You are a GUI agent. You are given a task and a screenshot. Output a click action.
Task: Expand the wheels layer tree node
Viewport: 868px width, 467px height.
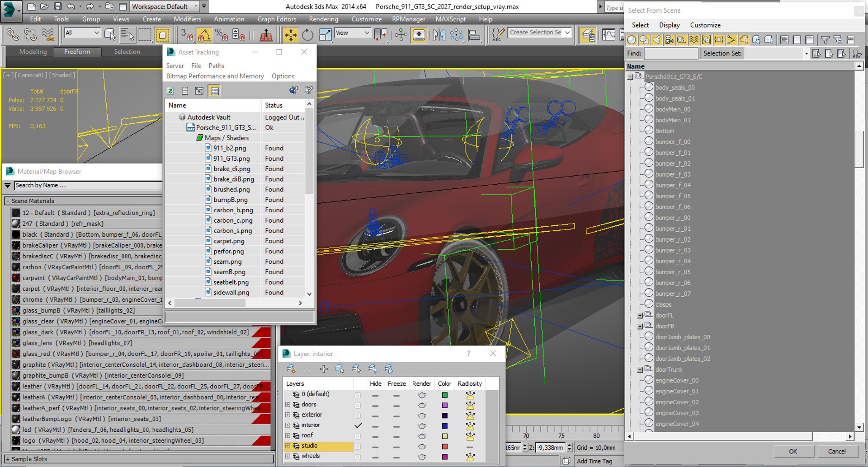coord(288,456)
